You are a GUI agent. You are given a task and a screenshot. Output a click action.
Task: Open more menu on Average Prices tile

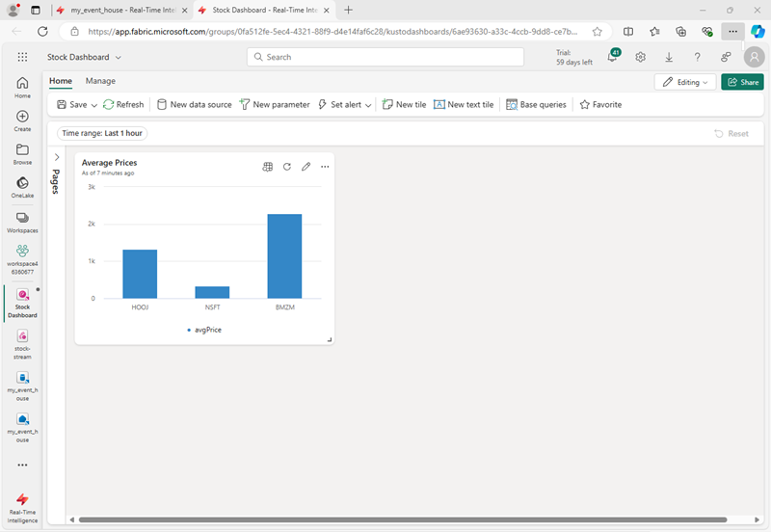(325, 167)
